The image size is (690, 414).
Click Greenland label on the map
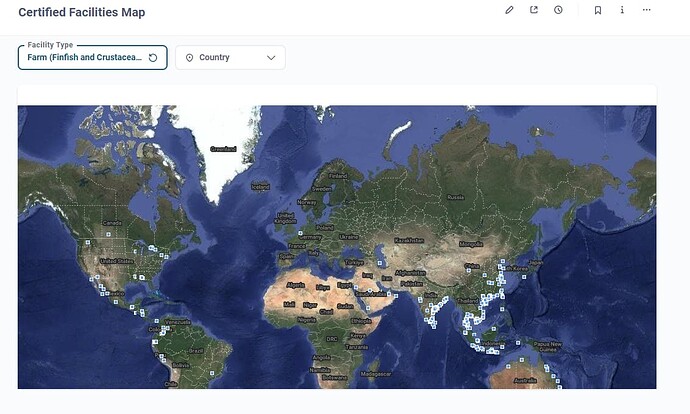(x=223, y=150)
